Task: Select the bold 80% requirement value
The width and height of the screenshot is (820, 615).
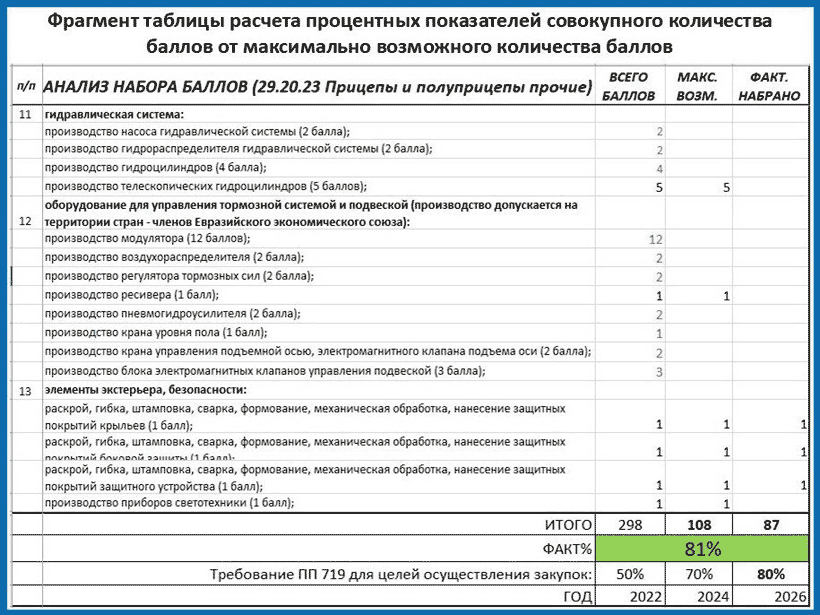Action: click(x=769, y=572)
